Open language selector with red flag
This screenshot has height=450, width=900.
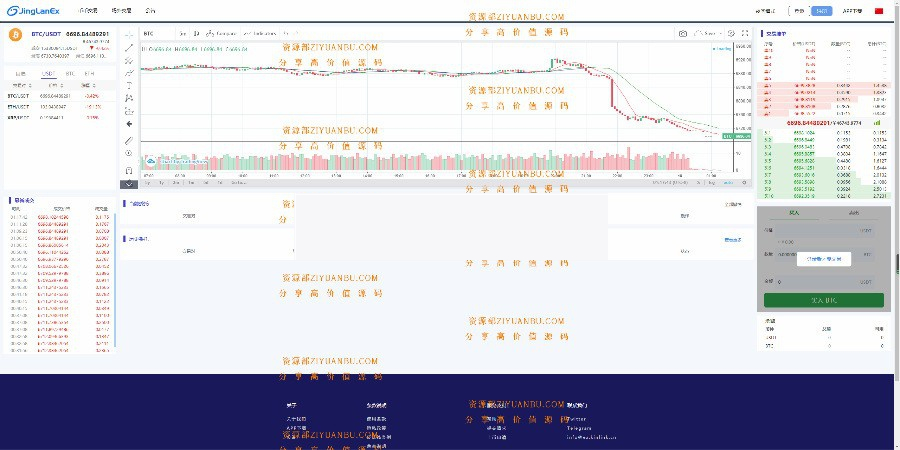879,11
